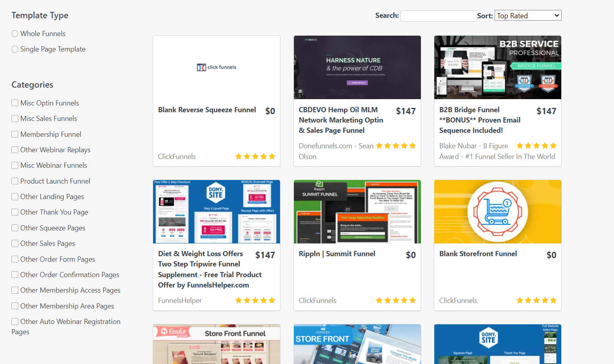Tick the Misc Webinar Funnels checkbox
Screen dimensions: 614x364
coord(15,165)
